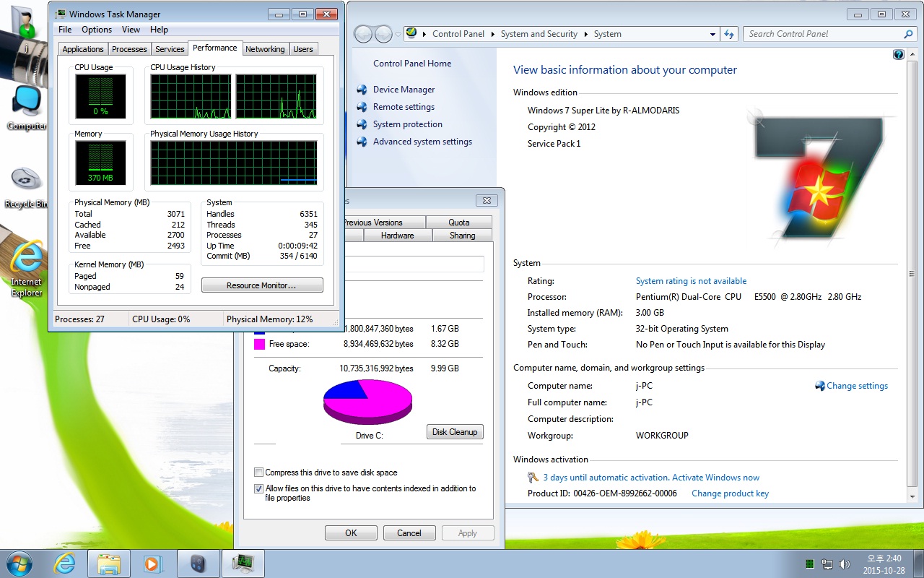
Task: Select the Hardware tab in drive properties
Action: pyautogui.click(x=397, y=236)
